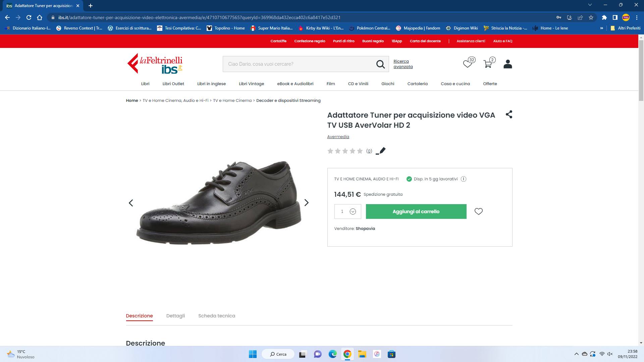Open Assistenza clienti link
This screenshot has height=362, width=644.
pyautogui.click(x=471, y=41)
